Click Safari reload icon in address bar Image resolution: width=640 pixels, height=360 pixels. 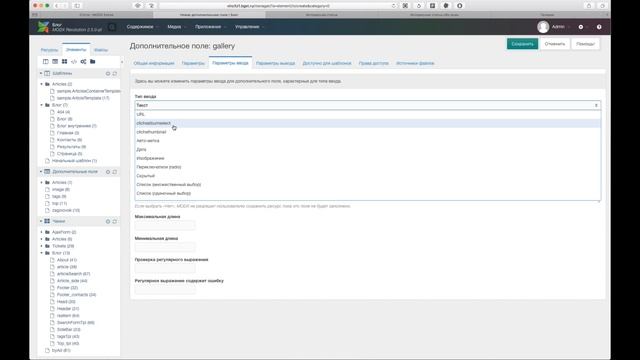click(x=393, y=6)
